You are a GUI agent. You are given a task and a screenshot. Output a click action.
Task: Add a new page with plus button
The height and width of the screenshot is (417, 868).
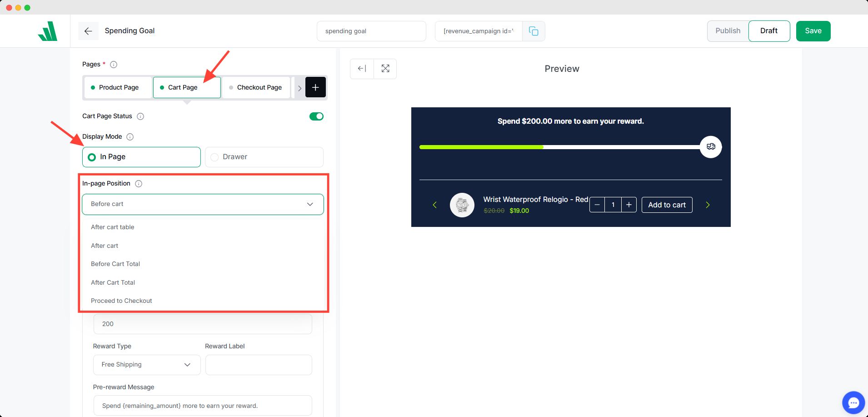(315, 87)
